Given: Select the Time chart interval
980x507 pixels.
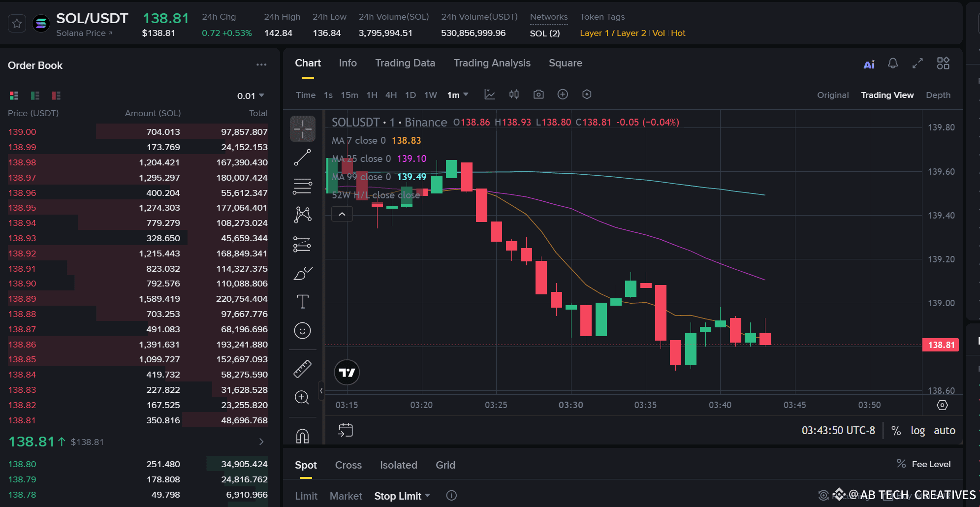Looking at the screenshot, I should tap(306, 95).
